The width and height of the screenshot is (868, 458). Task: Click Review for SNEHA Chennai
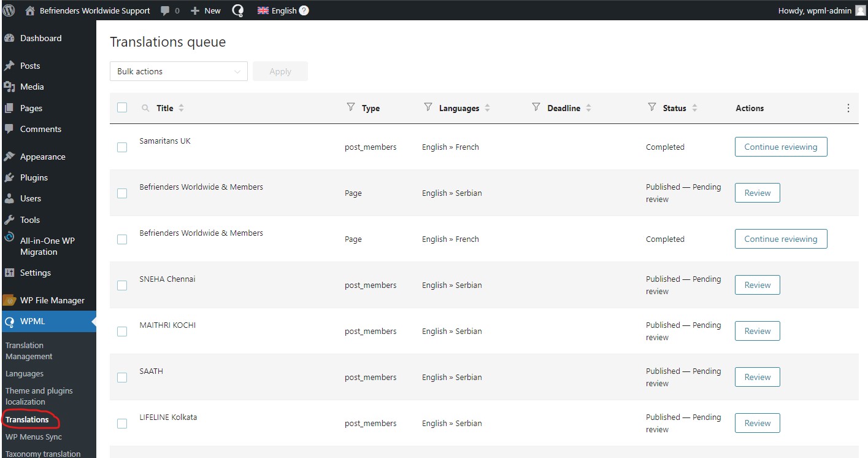[758, 285]
